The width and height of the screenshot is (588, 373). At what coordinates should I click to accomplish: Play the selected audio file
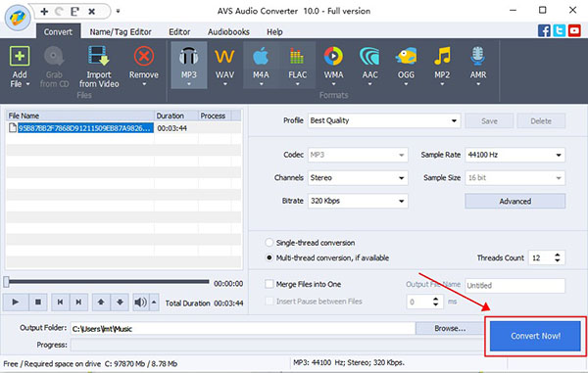(16, 302)
